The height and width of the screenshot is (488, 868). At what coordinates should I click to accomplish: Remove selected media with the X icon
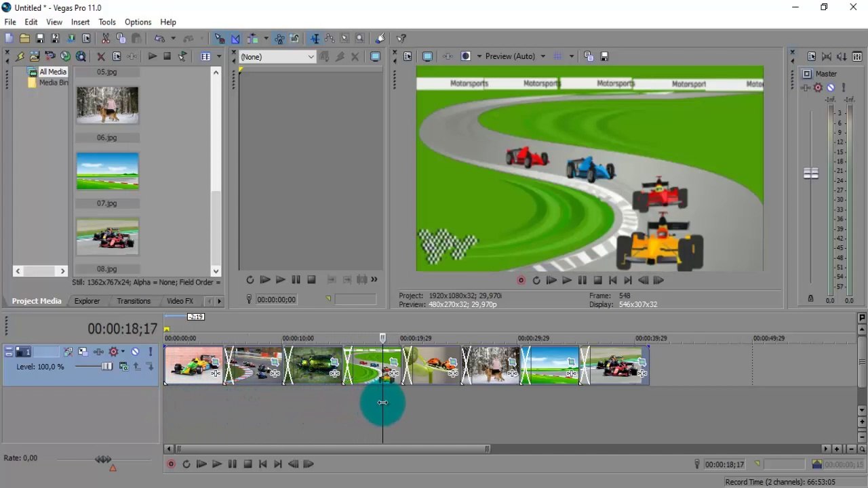tap(101, 57)
